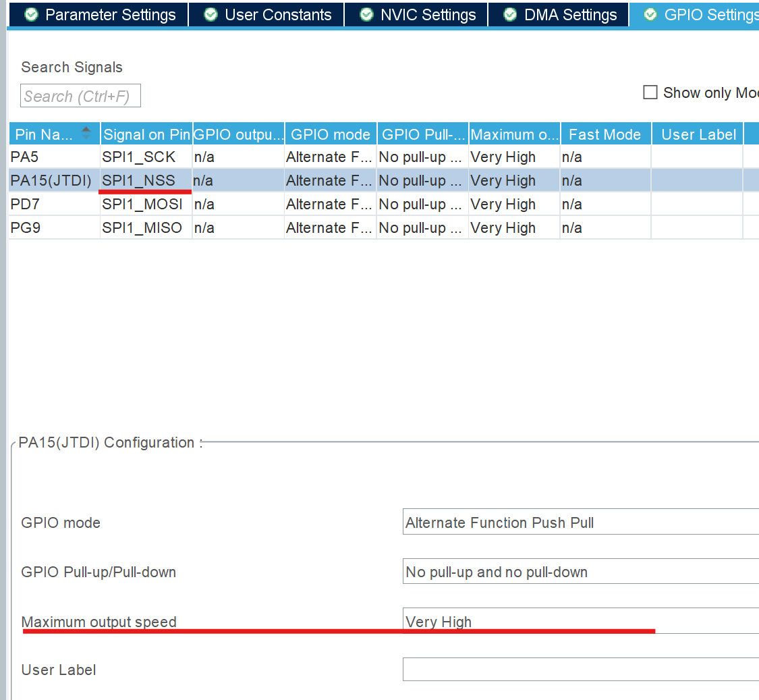Switch to the Parameter Settings tab

(99, 15)
